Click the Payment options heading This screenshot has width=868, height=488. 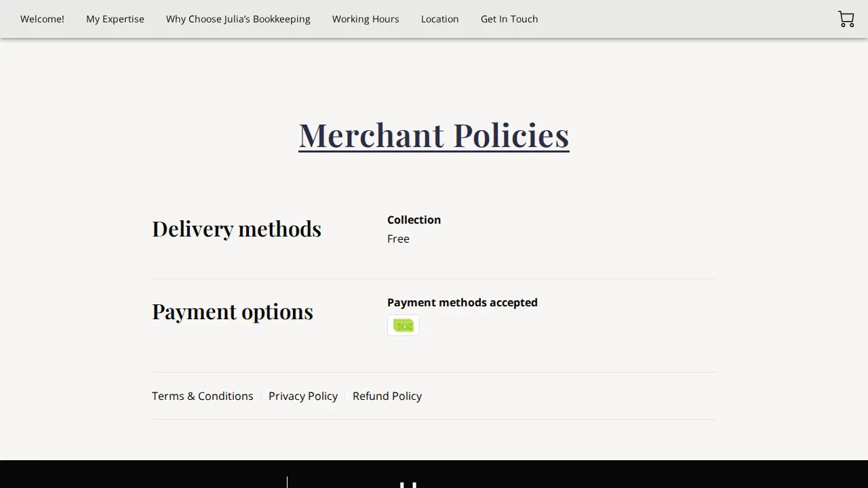[x=233, y=311]
